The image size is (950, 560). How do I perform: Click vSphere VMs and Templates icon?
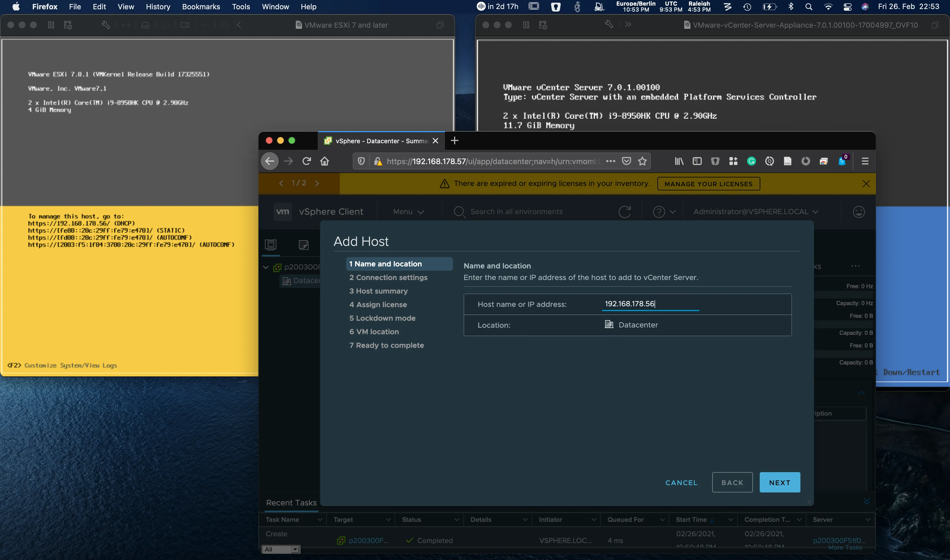click(x=304, y=245)
